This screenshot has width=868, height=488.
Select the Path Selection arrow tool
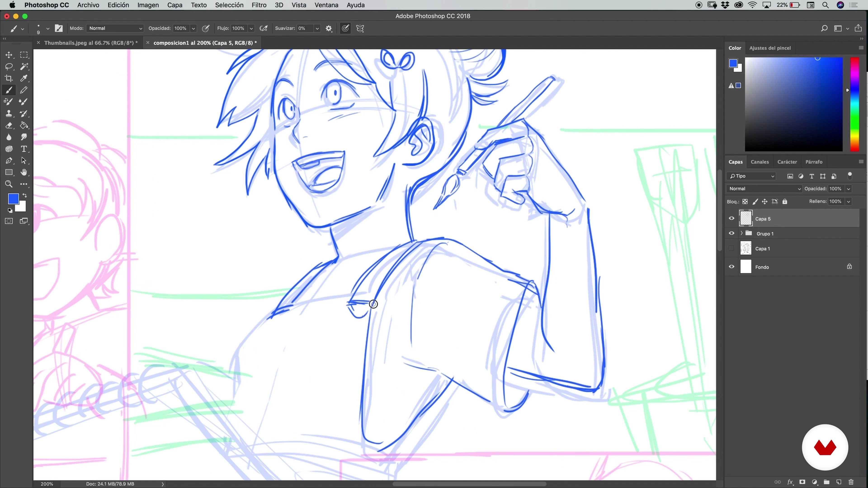pyautogui.click(x=24, y=161)
